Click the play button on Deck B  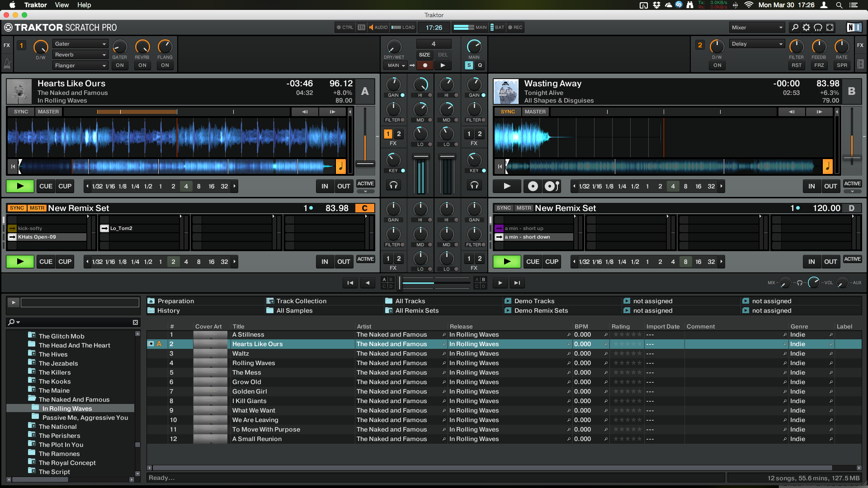[506, 186]
